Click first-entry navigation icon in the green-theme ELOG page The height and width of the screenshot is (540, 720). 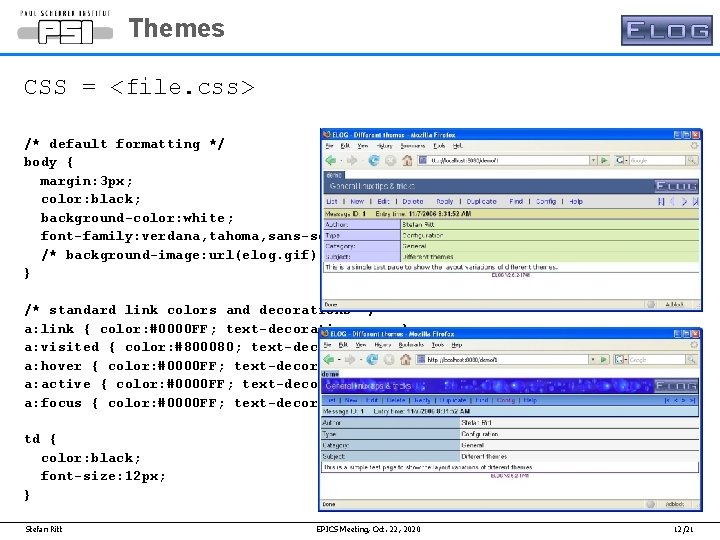pos(661,202)
